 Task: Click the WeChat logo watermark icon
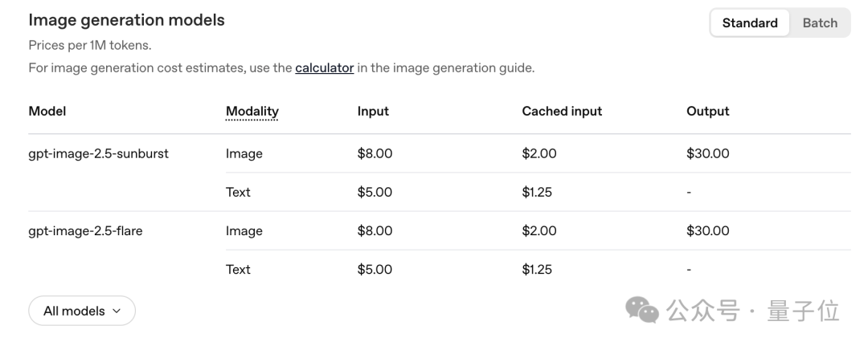coord(641,310)
